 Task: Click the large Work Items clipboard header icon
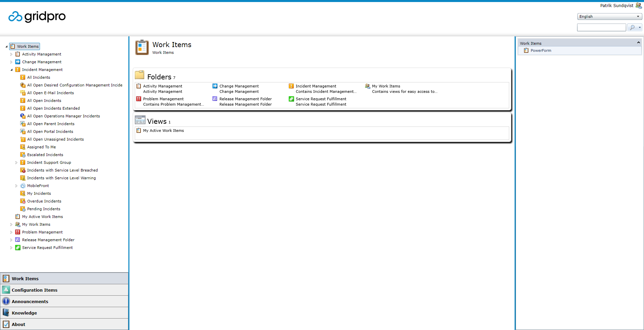coord(142,47)
